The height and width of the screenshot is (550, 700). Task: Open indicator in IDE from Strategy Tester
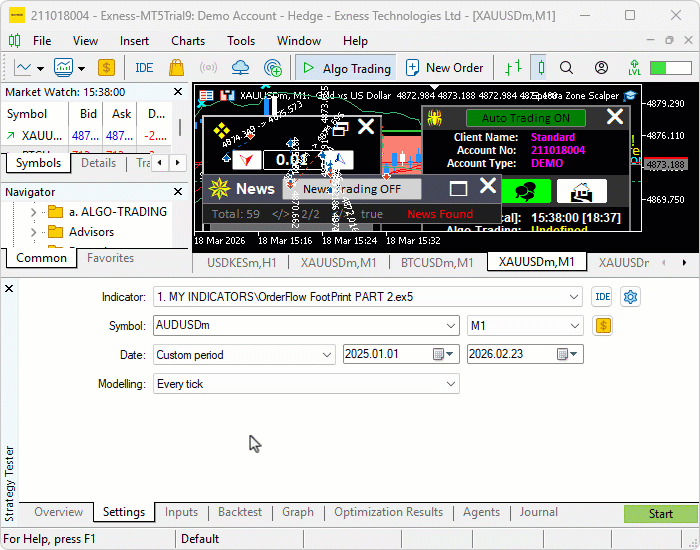[602, 297]
